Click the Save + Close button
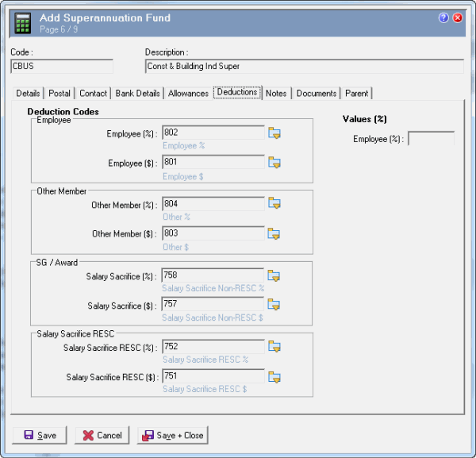This screenshot has width=476, height=458. (x=173, y=435)
